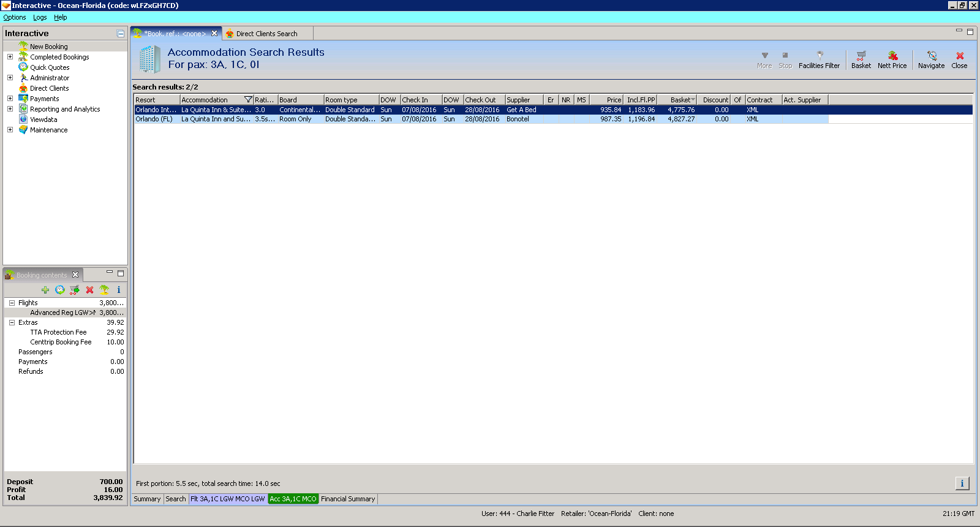
Task: Click the Payments icon in sidebar
Action: tap(23, 98)
